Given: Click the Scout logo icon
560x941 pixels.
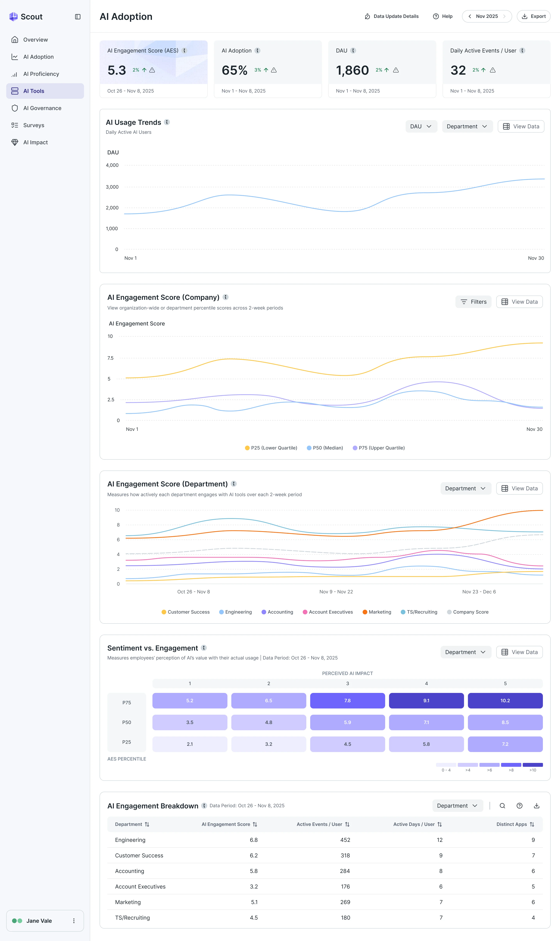Looking at the screenshot, I should pyautogui.click(x=13, y=17).
